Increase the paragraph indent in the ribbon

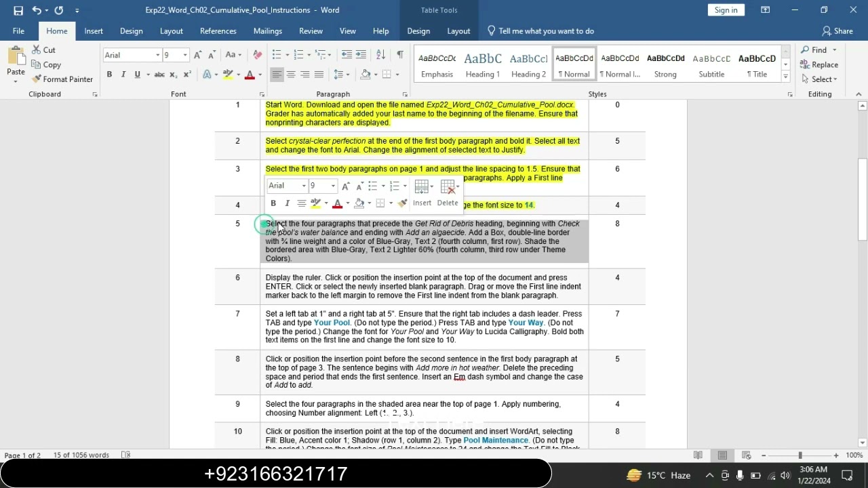point(361,55)
